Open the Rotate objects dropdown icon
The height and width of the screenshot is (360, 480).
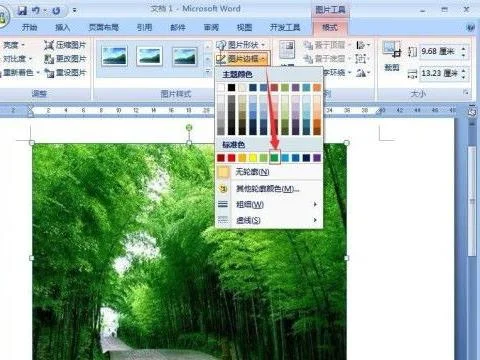coord(363,72)
